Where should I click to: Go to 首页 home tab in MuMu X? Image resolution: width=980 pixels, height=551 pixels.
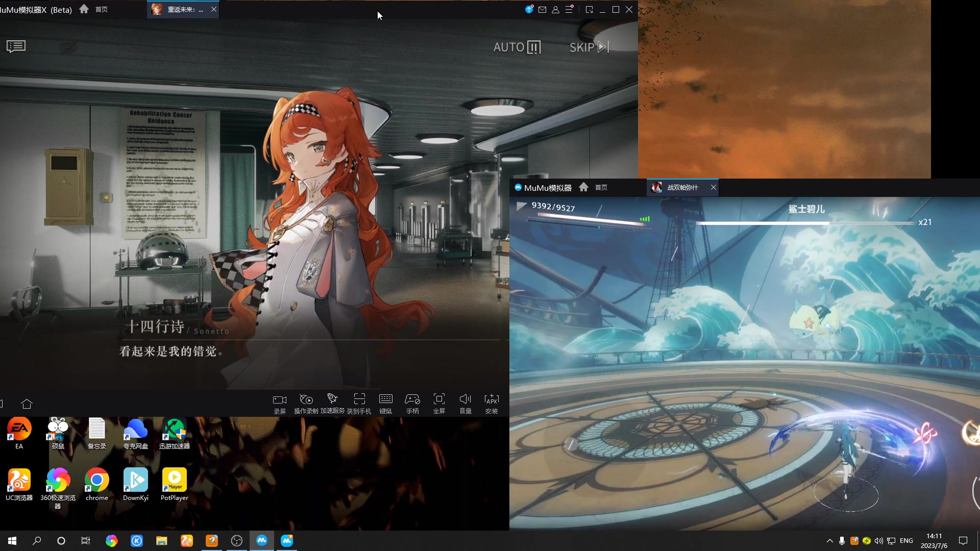click(93, 9)
